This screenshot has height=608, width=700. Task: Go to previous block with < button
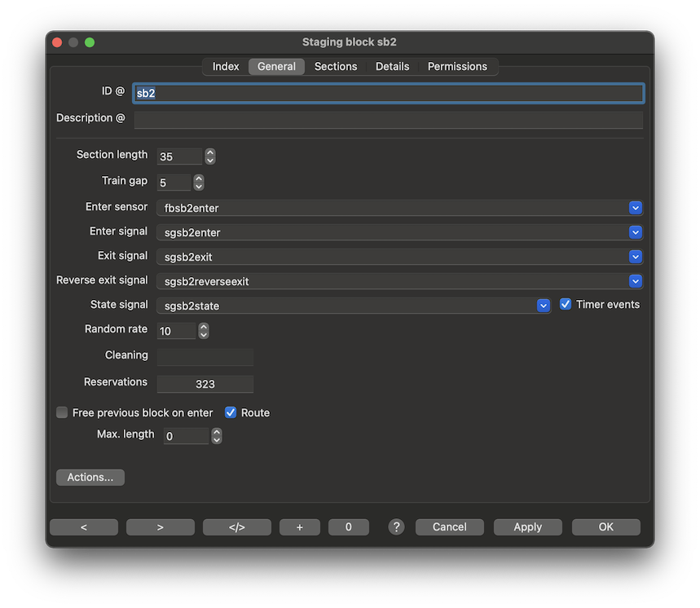[x=84, y=527]
